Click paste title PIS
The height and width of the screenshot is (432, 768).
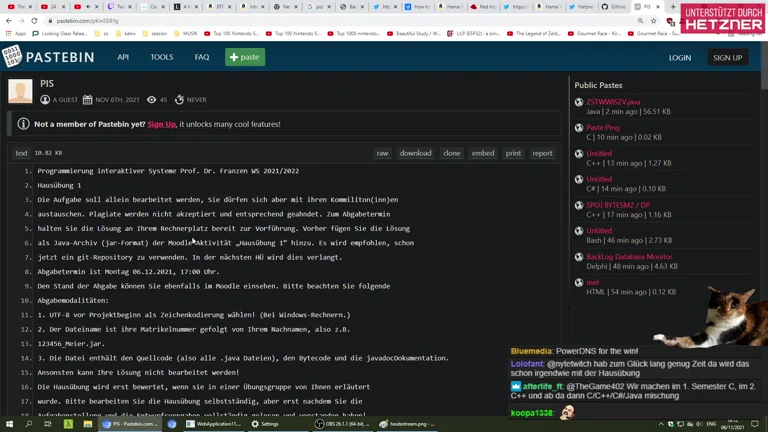47,84
